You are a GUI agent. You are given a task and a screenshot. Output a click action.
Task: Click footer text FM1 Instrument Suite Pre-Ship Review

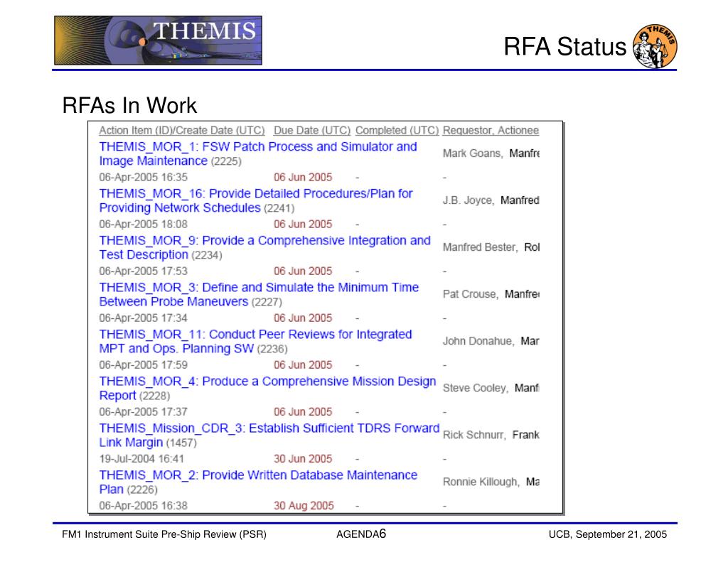[x=164, y=534]
